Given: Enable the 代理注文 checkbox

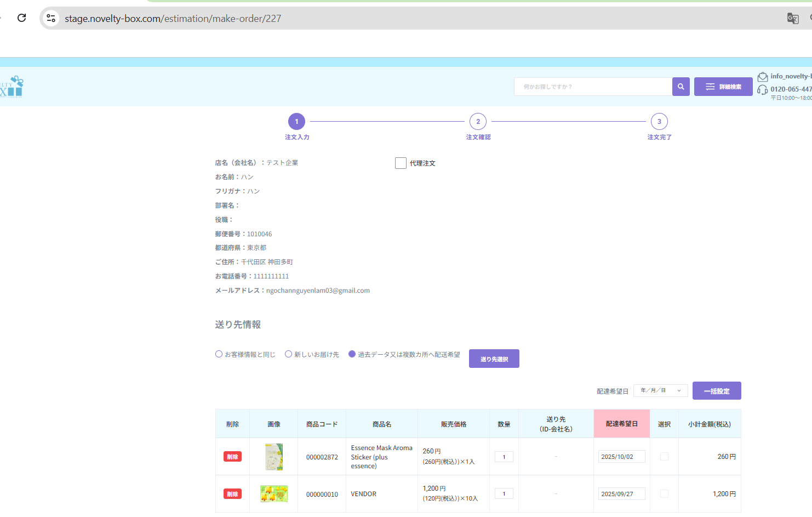Looking at the screenshot, I should 401,163.
